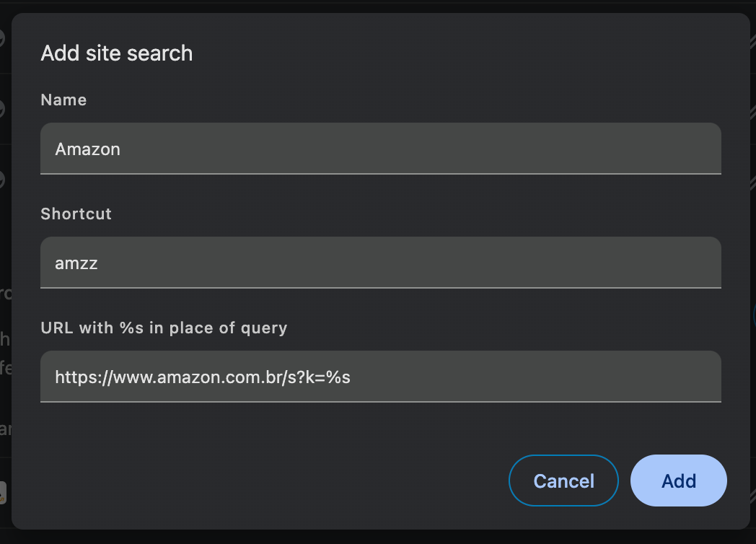Image resolution: width=756 pixels, height=544 pixels.
Task: Click the topmost globe icon behind the dialog
Action: 2,38
